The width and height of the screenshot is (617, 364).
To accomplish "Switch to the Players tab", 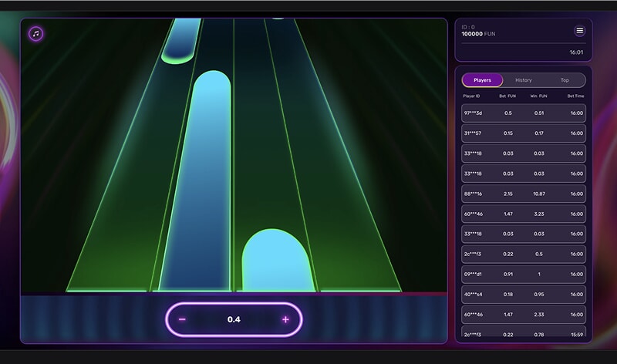I will (x=482, y=80).
